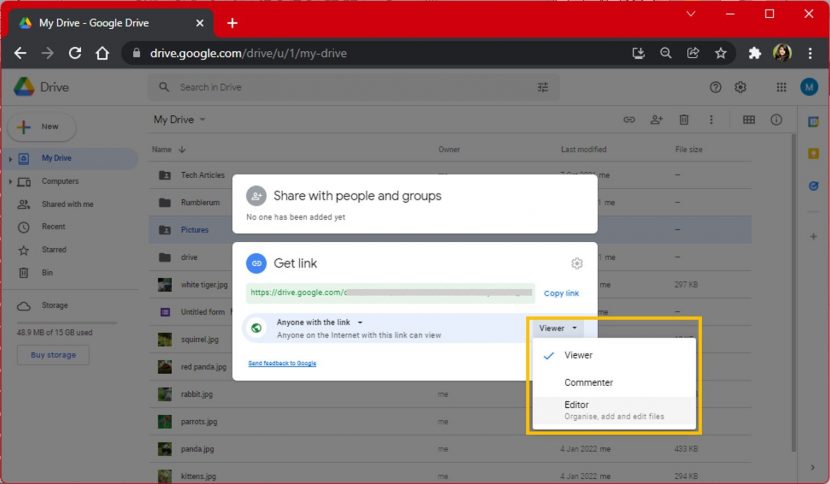Select Editor in the role menu
The image size is (830, 484).
614,410
